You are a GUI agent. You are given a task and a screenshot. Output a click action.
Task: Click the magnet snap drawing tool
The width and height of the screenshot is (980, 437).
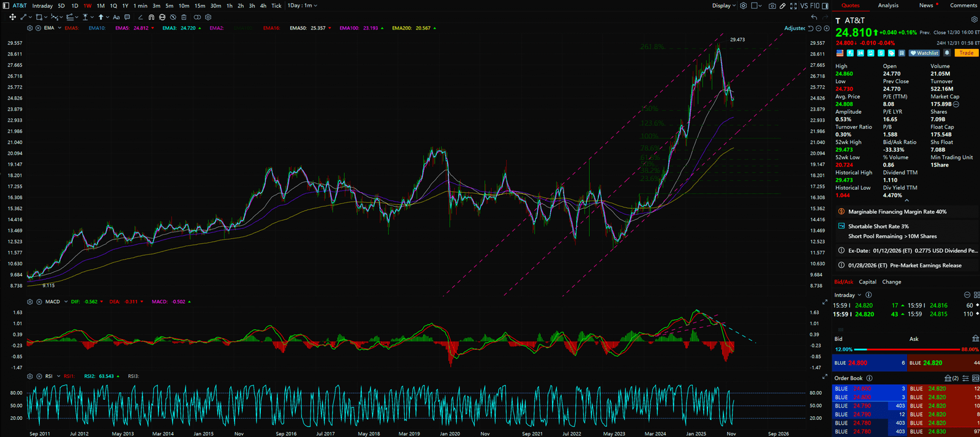tap(151, 17)
